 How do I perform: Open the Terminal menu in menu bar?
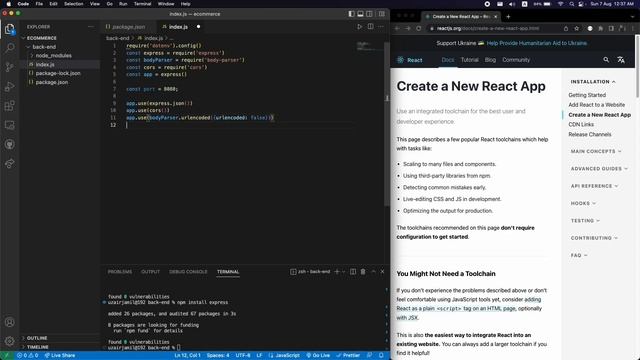point(142,4)
